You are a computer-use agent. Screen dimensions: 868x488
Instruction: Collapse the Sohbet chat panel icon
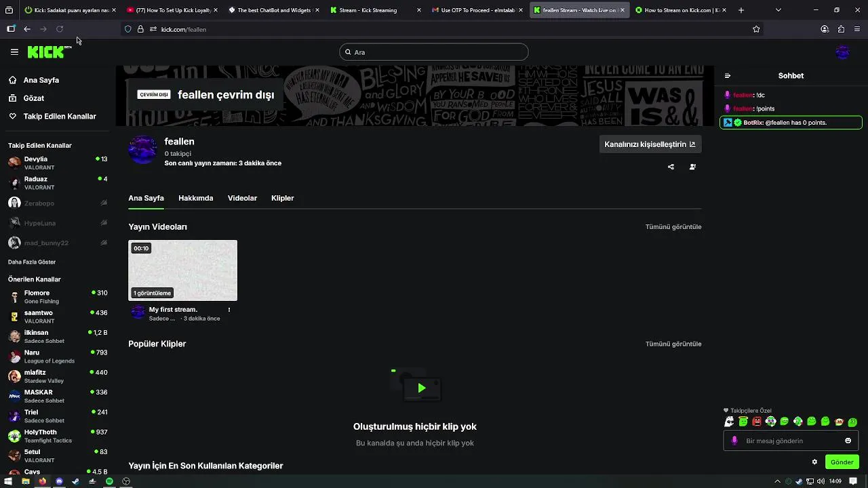[728, 76]
